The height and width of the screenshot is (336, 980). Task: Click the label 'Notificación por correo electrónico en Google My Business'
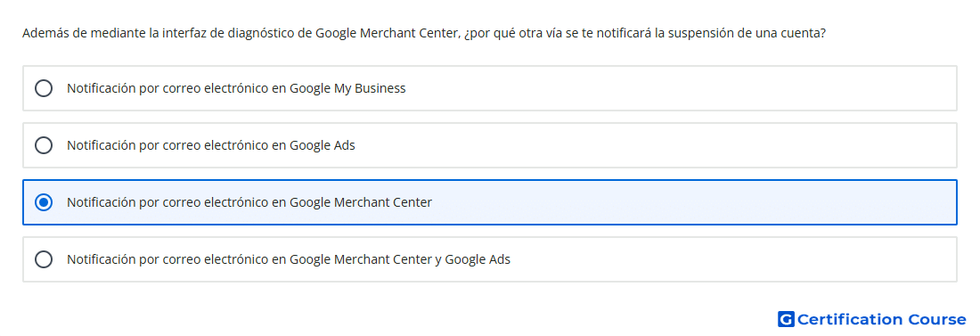[236, 88]
